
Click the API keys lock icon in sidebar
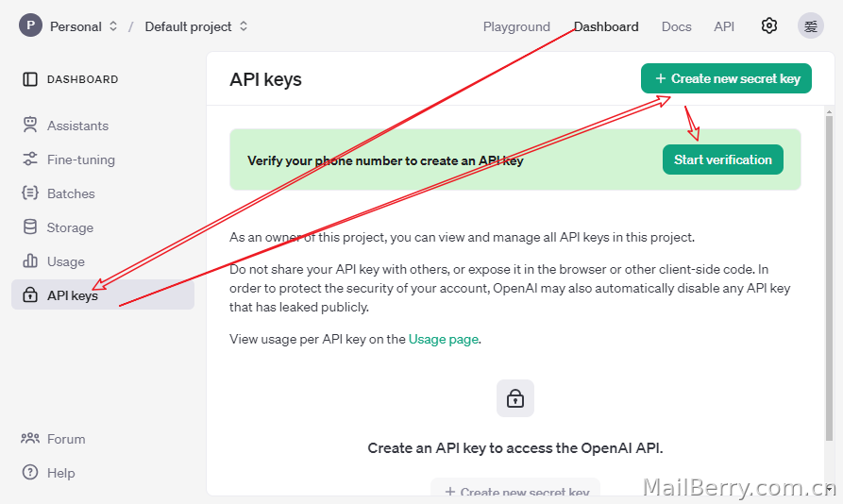[x=30, y=295]
